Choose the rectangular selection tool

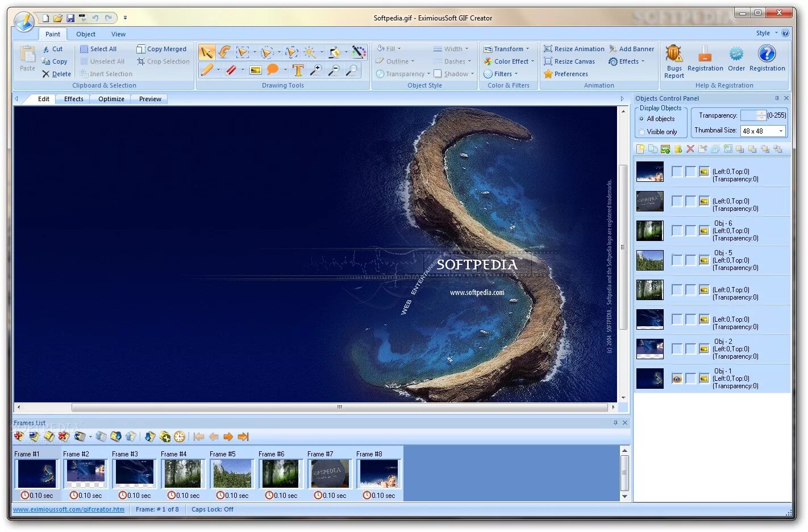point(243,52)
